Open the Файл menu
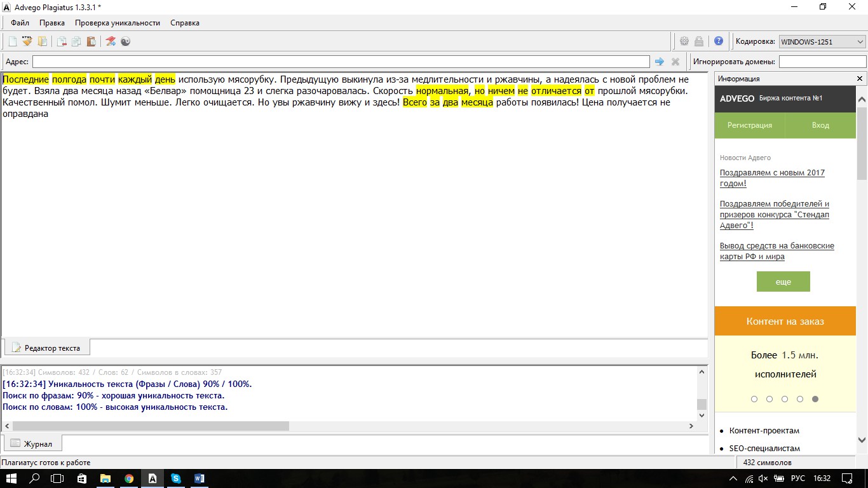The height and width of the screenshot is (488, 868). pyautogui.click(x=20, y=23)
